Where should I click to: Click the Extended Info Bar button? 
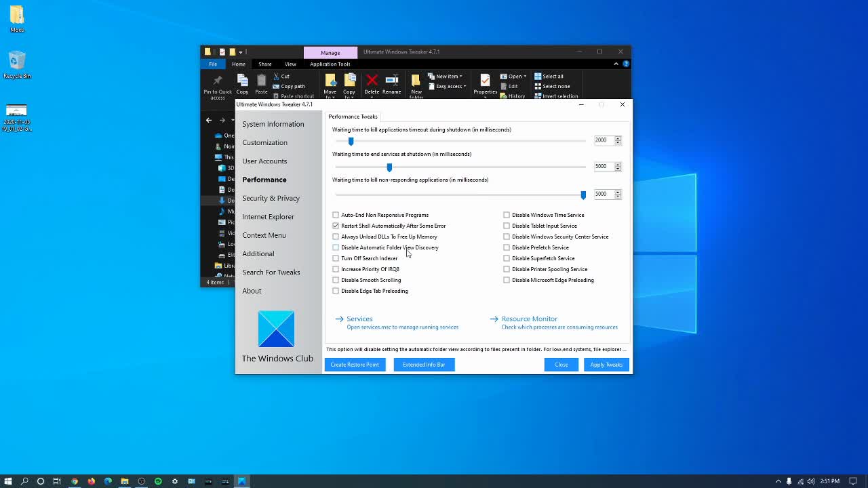[424, 365]
